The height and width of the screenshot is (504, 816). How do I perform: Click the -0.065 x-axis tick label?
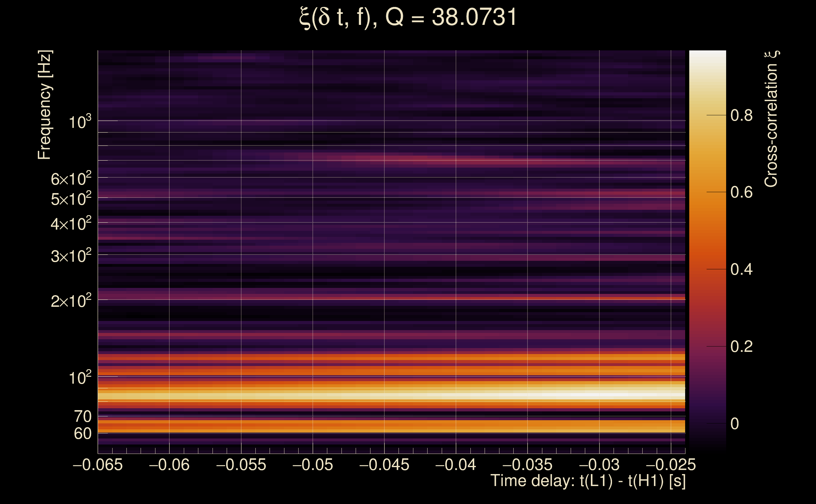[x=98, y=465]
